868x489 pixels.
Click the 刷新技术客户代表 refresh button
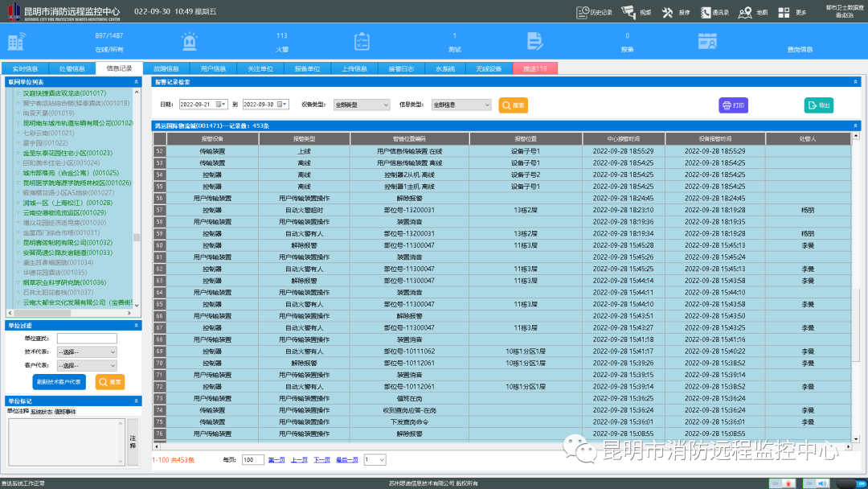pos(59,382)
